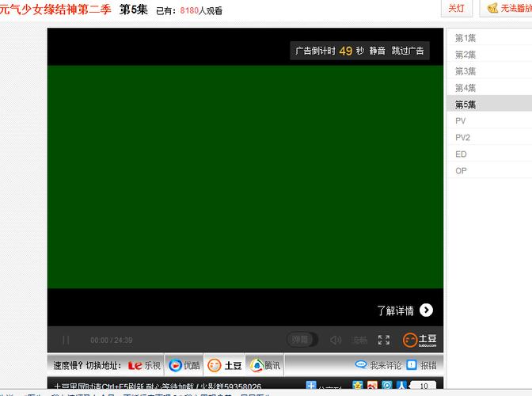Select episode 第2集

coord(489,55)
